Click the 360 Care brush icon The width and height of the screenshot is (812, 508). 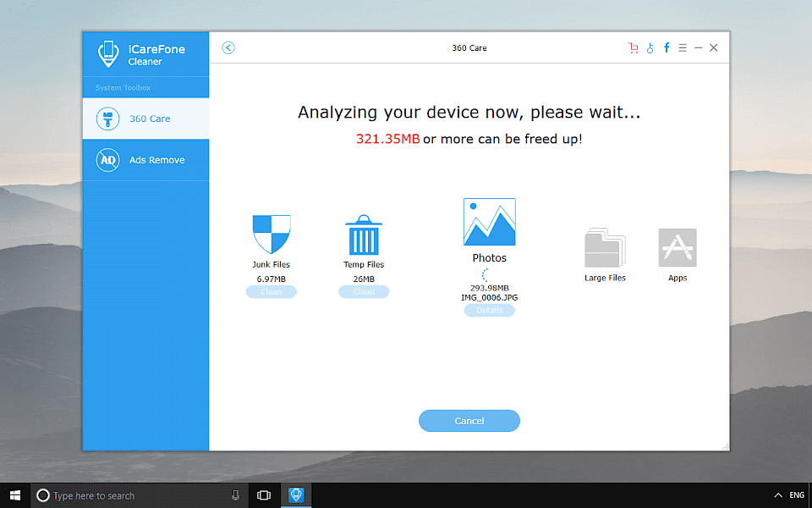point(107,119)
